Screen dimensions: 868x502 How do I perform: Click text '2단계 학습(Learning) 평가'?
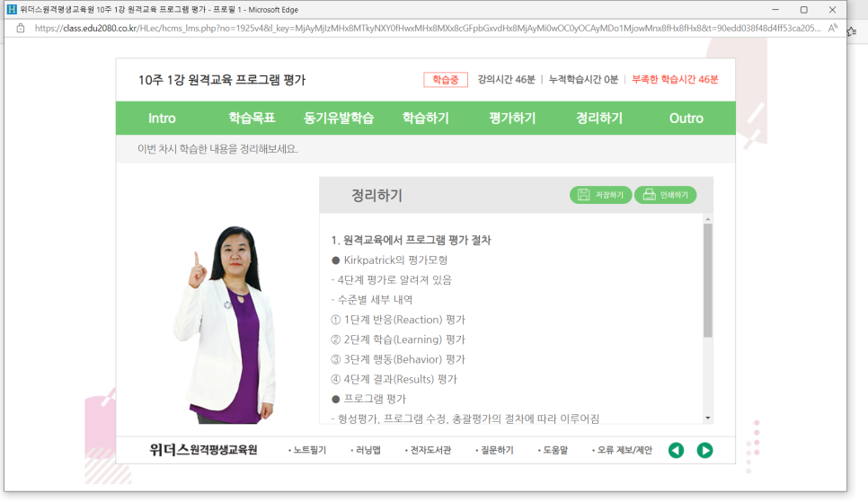click(x=404, y=339)
